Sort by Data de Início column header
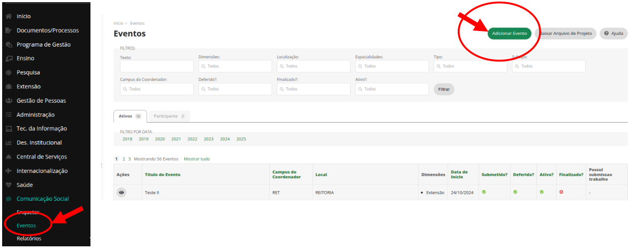Viewport: 644px width, 249px height. (459, 175)
